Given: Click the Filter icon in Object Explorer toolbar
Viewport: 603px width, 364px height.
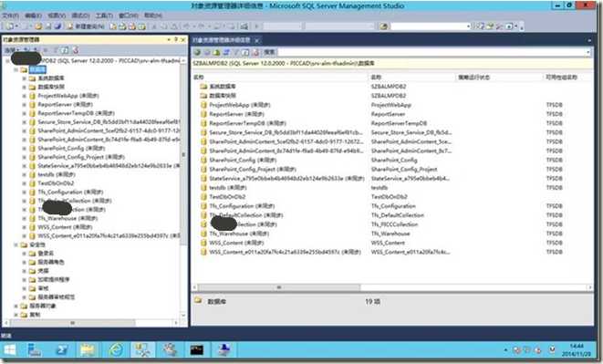Looking at the screenshot, I should click(56, 50).
